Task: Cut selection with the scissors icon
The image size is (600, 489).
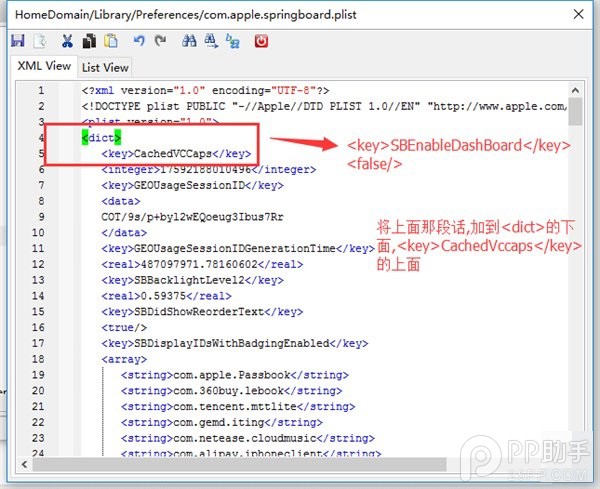Action: click(67, 41)
